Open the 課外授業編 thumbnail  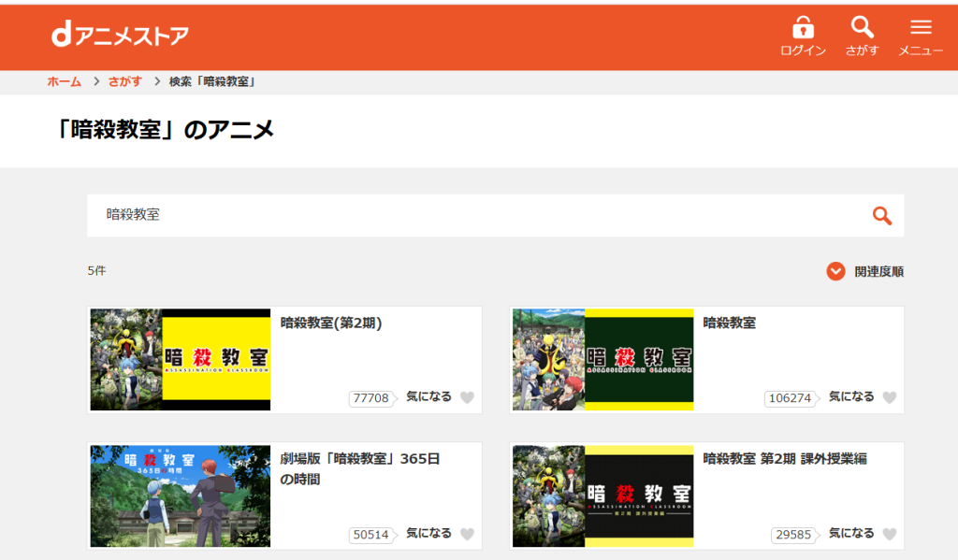[x=603, y=495]
